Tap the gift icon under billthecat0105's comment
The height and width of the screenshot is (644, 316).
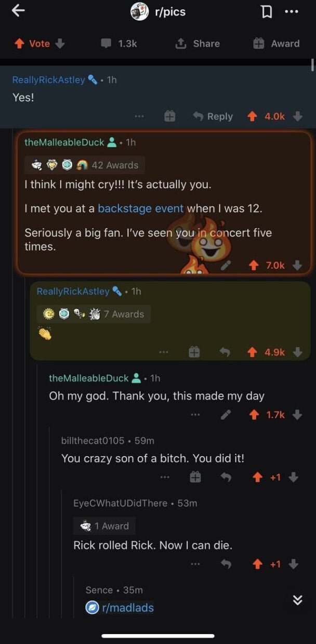tap(194, 477)
